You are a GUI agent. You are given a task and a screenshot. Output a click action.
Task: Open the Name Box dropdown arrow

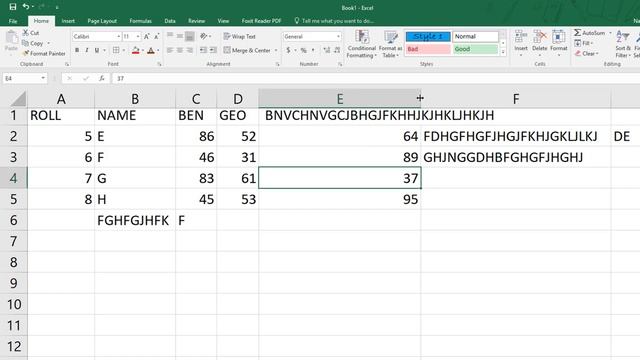point(43,78)
